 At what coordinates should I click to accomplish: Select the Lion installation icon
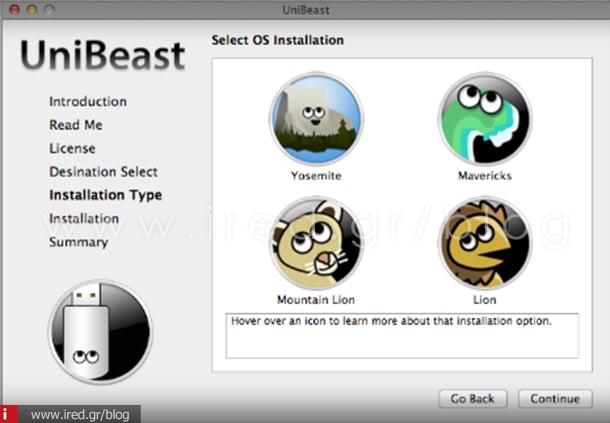click(485, 243)
